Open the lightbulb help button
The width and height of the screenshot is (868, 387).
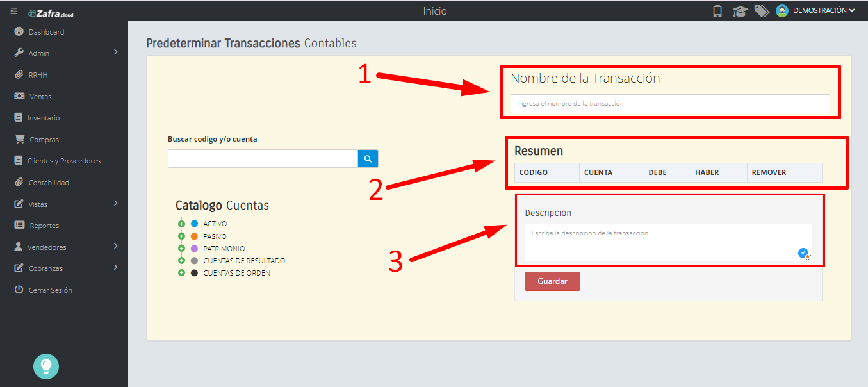46,366
